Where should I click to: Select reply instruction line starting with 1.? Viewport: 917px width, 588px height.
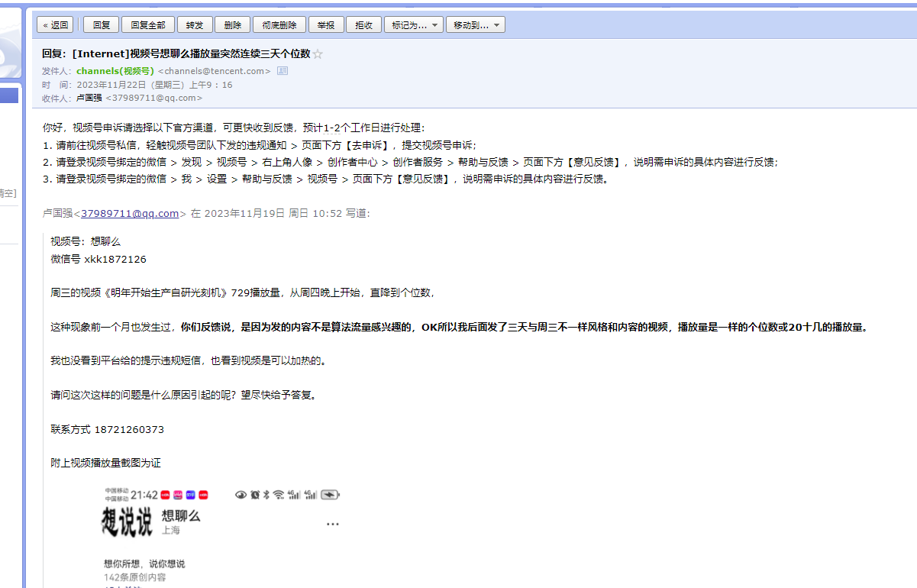(260, 145)
